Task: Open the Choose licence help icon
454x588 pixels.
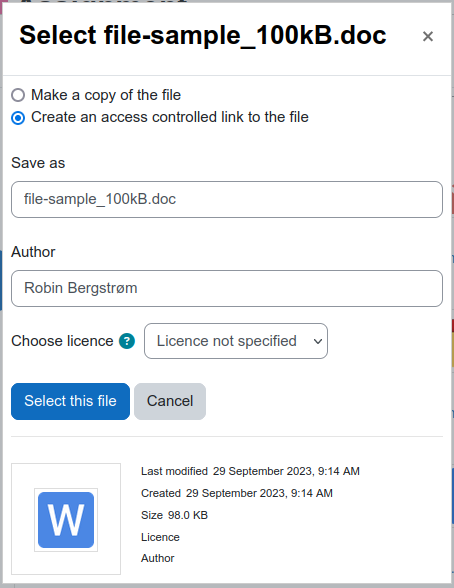Action: point(127,341)
